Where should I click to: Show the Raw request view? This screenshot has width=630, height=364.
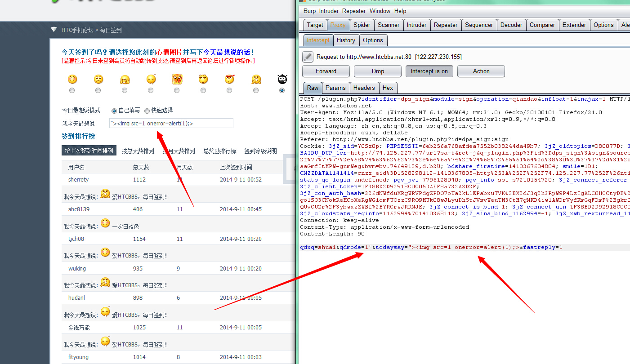313,88
